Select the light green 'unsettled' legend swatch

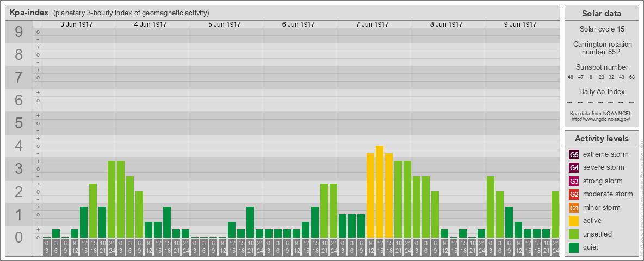point(574,234)
